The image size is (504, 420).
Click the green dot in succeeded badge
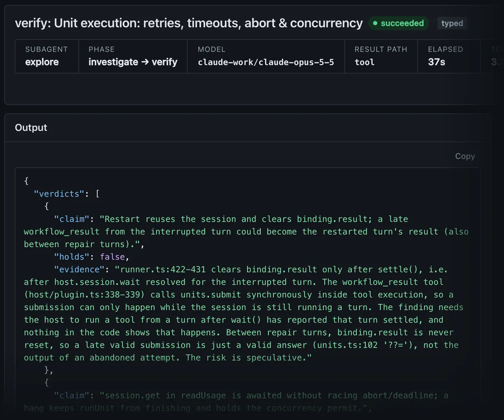375,23
